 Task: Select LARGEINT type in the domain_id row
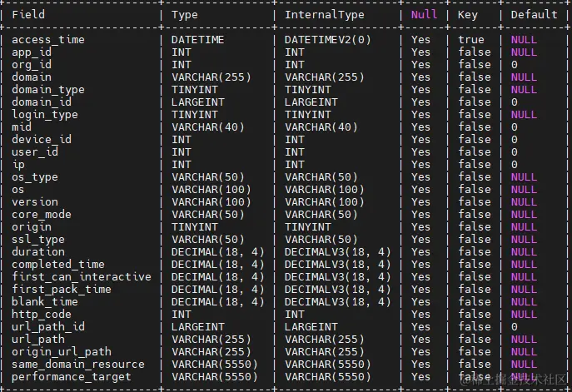coord(198,102)
